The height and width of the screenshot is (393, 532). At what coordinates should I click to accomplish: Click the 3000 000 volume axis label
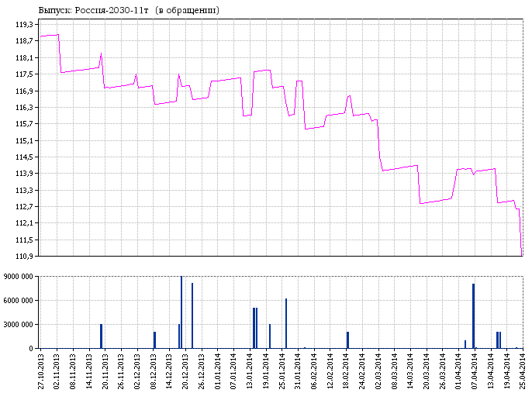click(19, 325)
